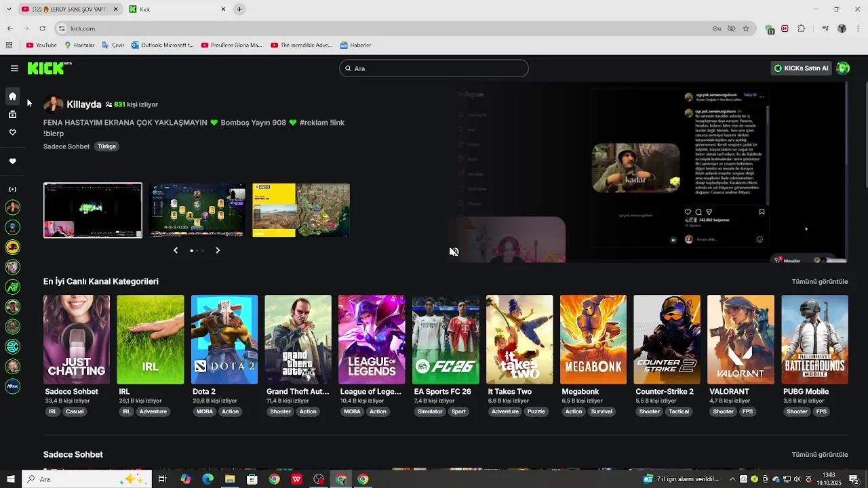Open the first followed channel avatar in sidebar
Image resolution: width=868 pixels, height=488 pixels.
12,207
